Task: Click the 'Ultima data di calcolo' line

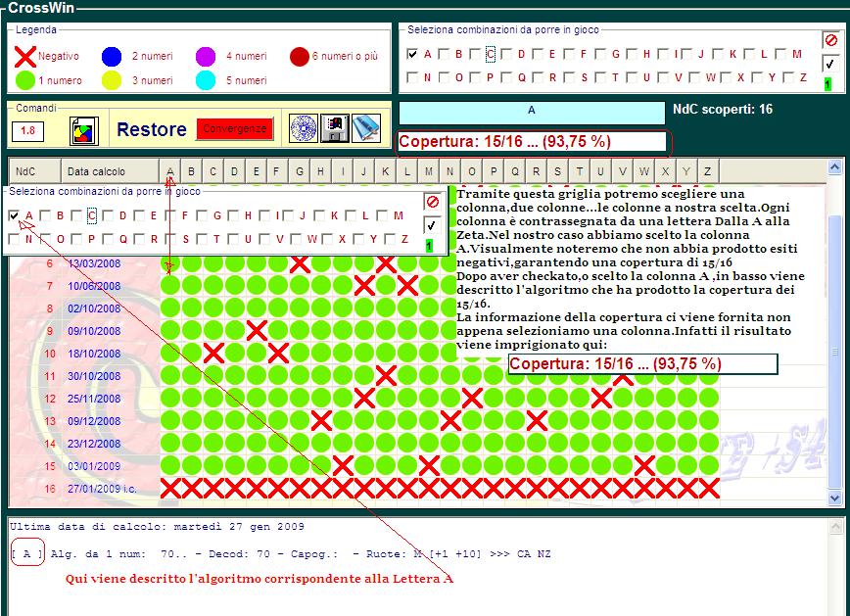Action: (158, 527)
